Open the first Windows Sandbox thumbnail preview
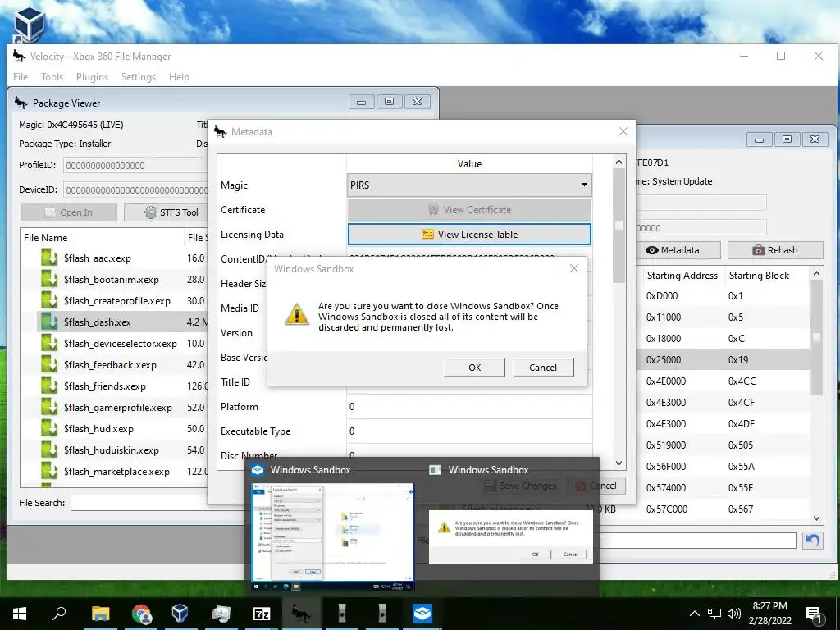 point(333,536)
